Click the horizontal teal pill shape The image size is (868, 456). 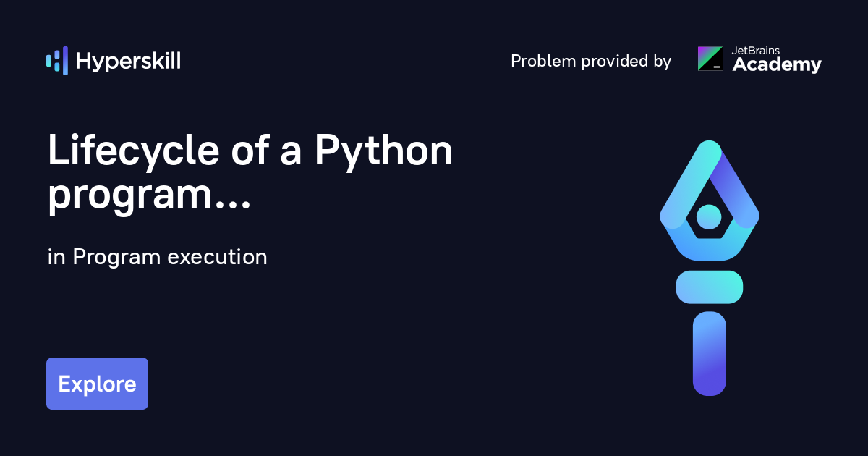[x=709, y=287]
